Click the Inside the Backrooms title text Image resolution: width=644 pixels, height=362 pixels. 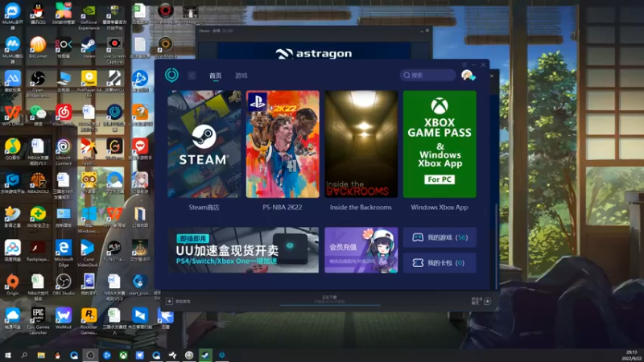pyautogui.click(x=361, y=208)
